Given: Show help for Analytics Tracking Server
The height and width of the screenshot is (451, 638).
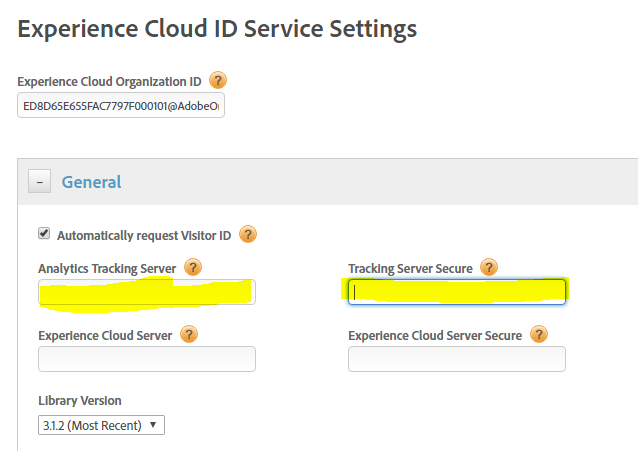Looking at the screenshot, I should click(x=193, y=267).
